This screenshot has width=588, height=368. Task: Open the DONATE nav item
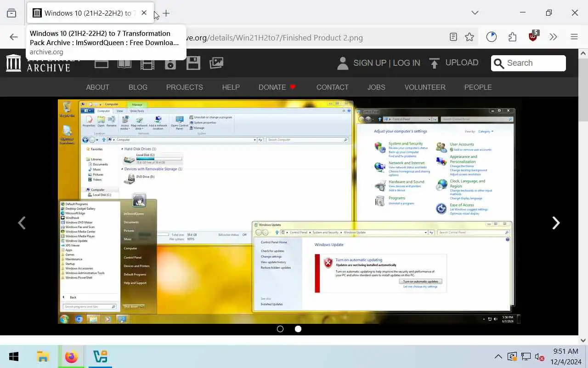click(x=277, y=87)
